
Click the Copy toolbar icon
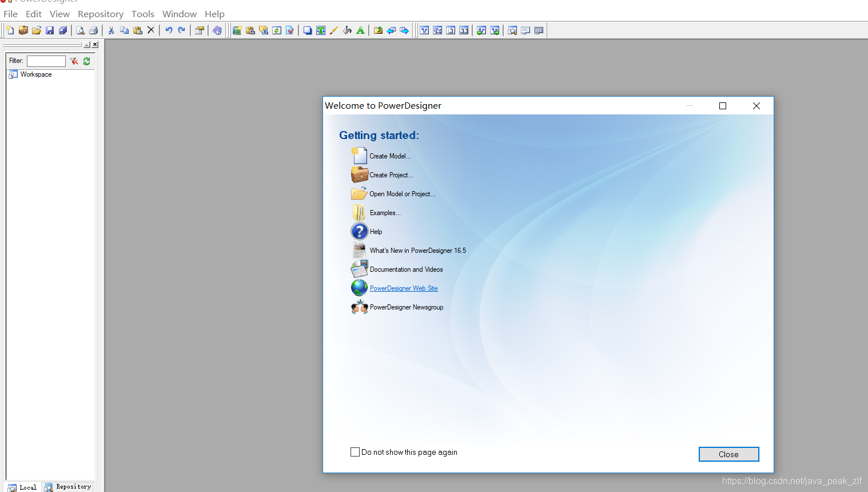click(125, 30)
